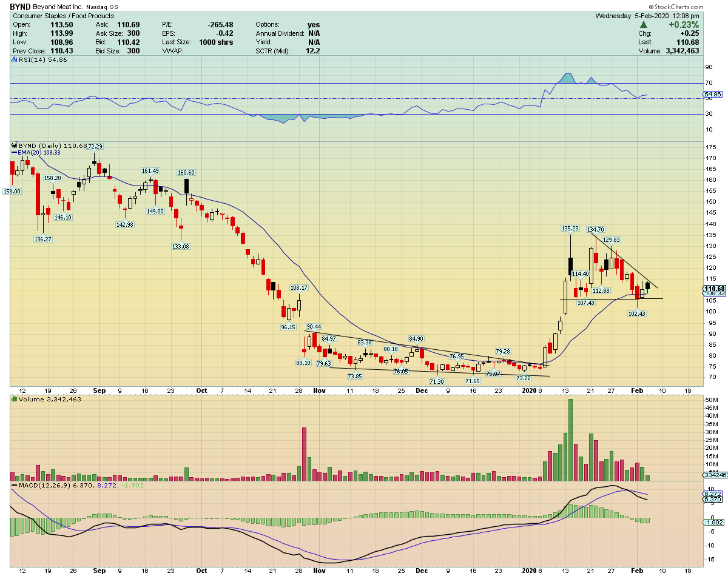Click the 102.43 low annotation
The height and width of the screenshot is (576, 728).
point(637,313)
